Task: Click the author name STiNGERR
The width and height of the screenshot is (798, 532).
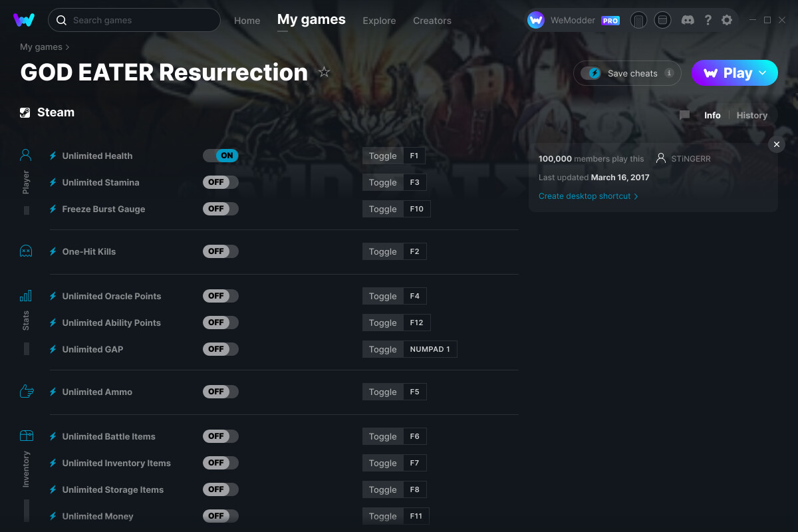Action: coord(692,159)
